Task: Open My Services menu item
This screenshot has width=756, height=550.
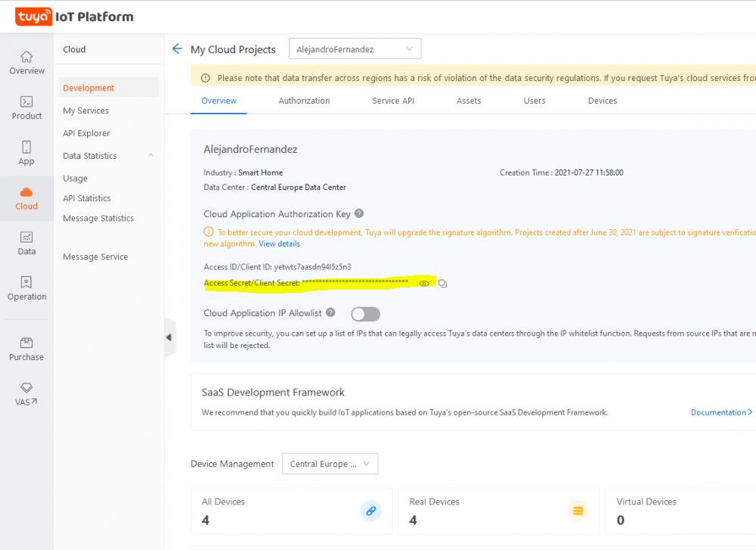Action: [86, 110]
